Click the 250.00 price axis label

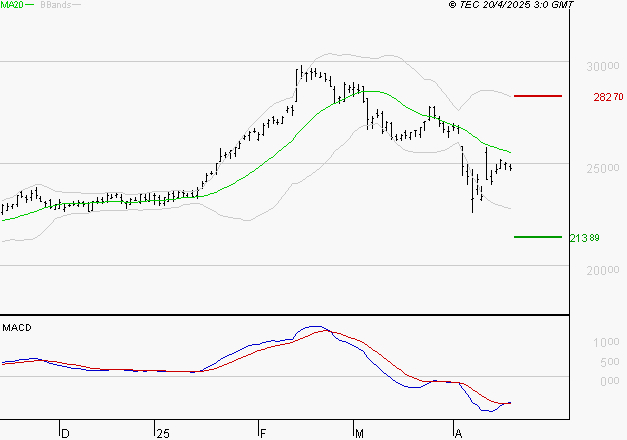[x=603, y=168]
